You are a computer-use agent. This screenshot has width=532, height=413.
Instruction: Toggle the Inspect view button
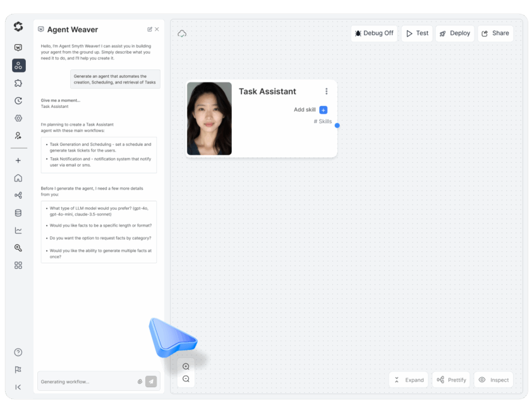[x=493, y=380]
